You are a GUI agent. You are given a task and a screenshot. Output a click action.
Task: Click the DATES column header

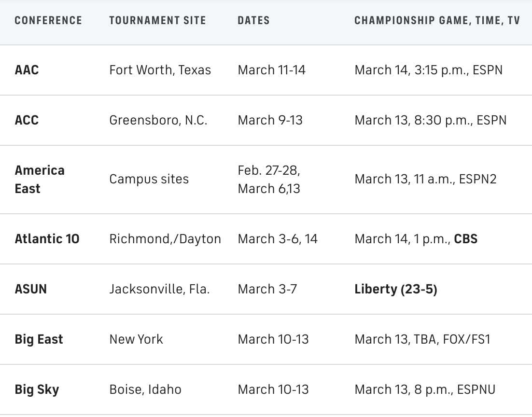[253, 20]
